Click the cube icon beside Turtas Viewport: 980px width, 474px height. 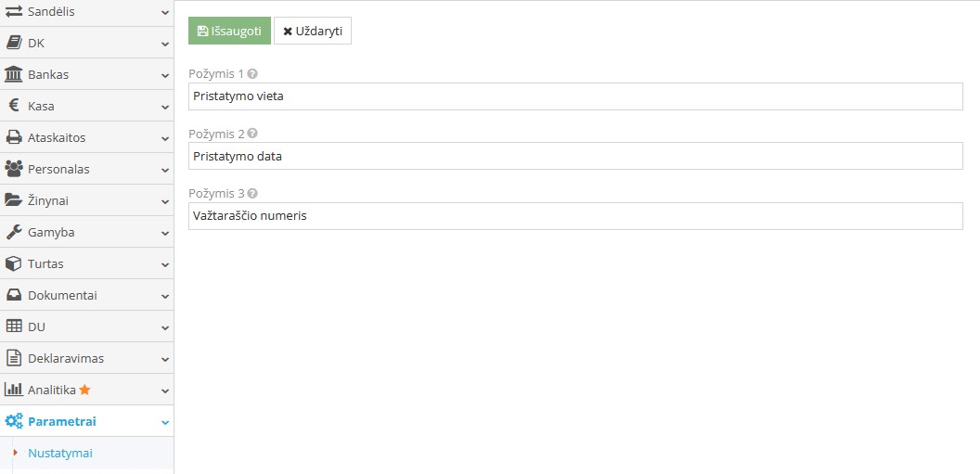pyautogui.click(x=14, y=263)
